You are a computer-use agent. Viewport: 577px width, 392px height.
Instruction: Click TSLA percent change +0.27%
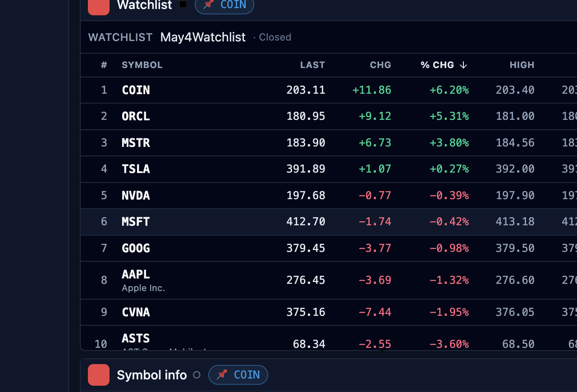pos(449,169)
